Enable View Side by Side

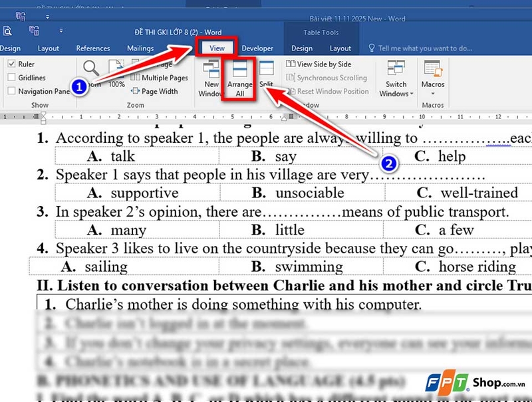[319, 64]
